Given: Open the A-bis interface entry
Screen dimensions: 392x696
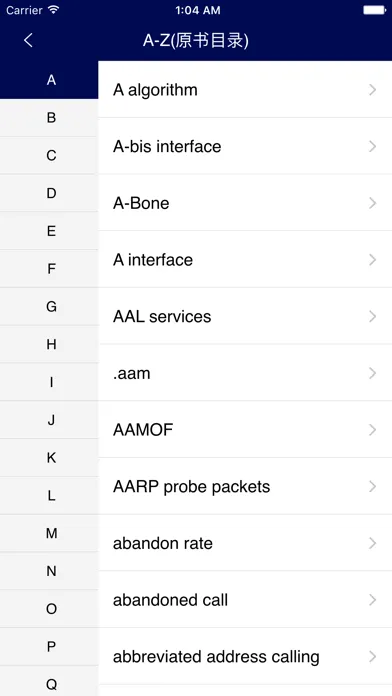Looking at the screenshot, I should [245, 146].
